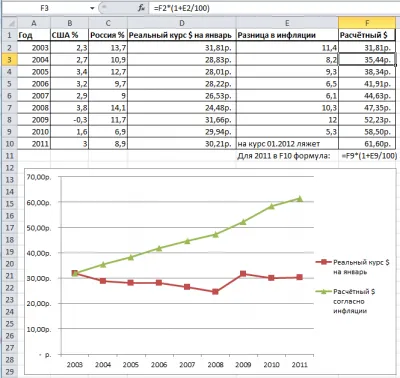Screen dimensions: 400x378
Task: Click the year cell 2003
Action: [34, 48]
